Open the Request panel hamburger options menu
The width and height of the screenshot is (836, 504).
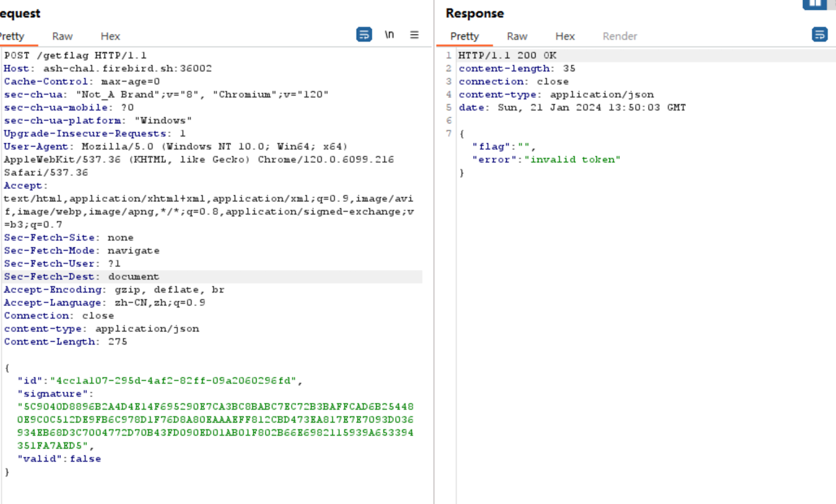tap(414, 35)
